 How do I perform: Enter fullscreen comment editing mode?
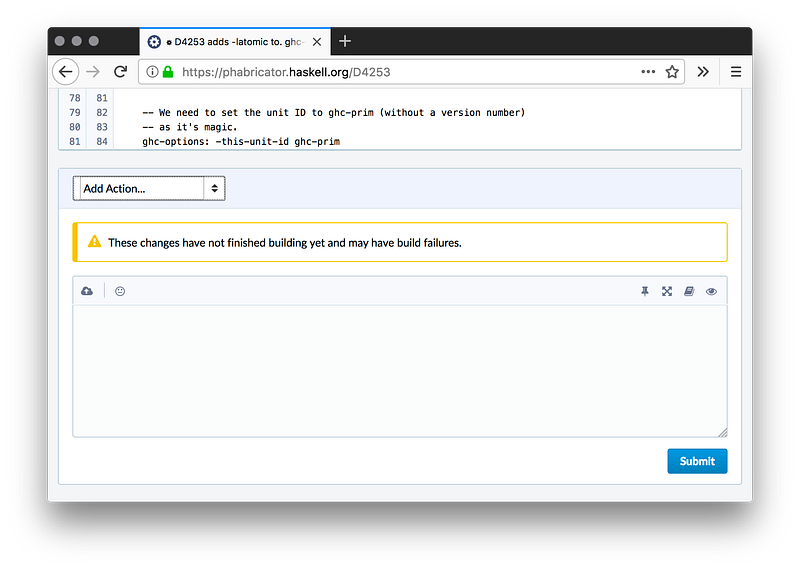(667, 291)
